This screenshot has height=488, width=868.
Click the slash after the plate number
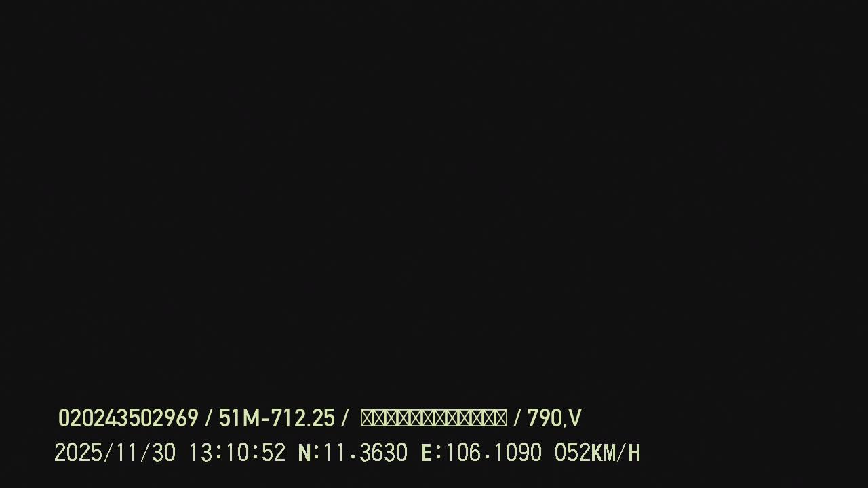tap(344, 418)
